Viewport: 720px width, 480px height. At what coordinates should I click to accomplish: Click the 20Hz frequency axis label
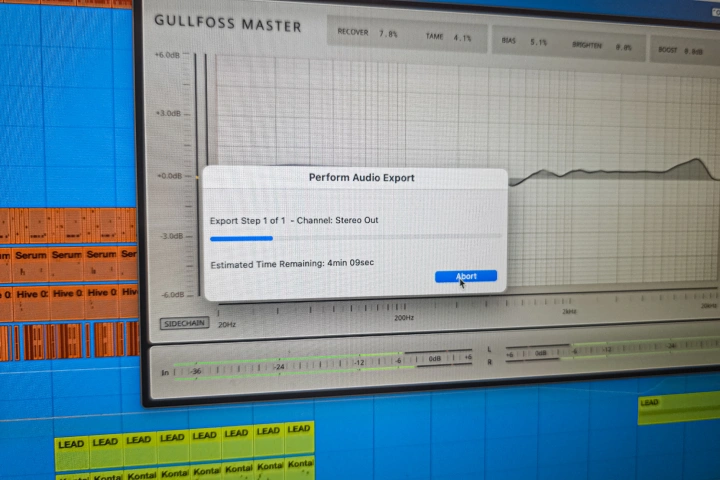[227, 325]
